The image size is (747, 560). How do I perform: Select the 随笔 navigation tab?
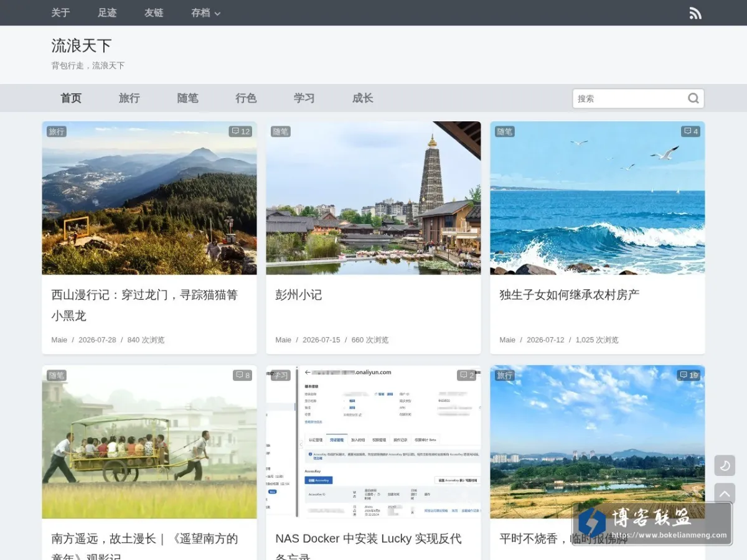click(x=188, y=98)
